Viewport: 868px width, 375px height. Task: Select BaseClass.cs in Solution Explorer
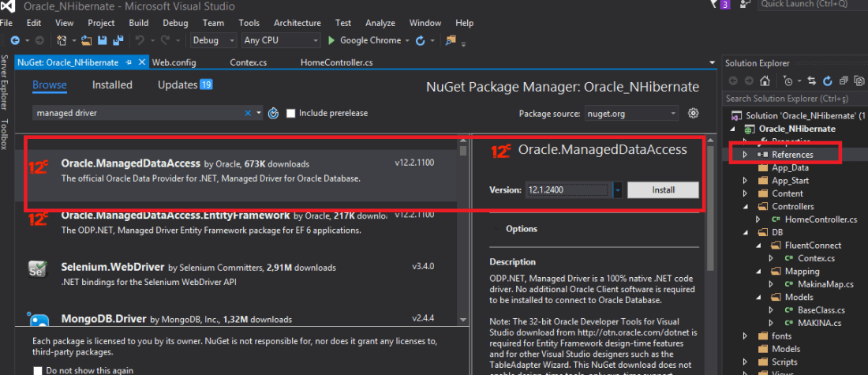pos(821,309)
